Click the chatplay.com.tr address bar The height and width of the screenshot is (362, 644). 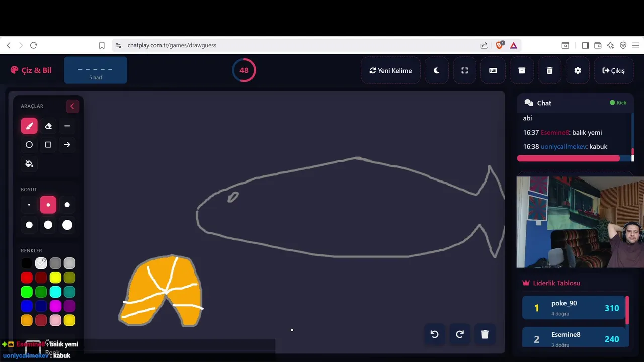297,45
